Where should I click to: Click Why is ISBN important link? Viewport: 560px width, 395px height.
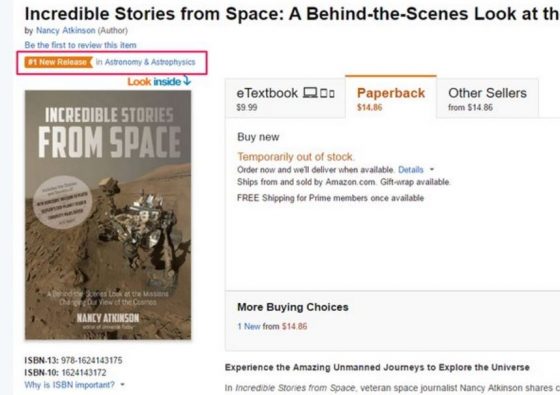70,385
